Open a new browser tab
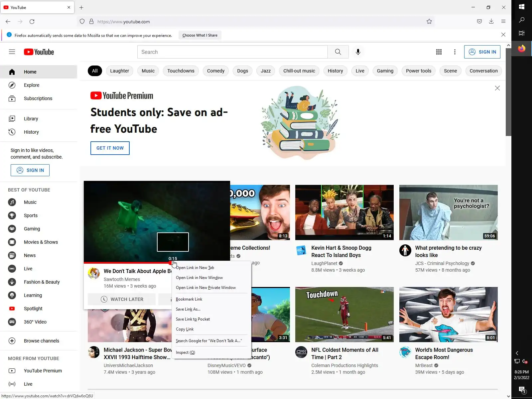The image size is (532, 399). click(81, 7)
